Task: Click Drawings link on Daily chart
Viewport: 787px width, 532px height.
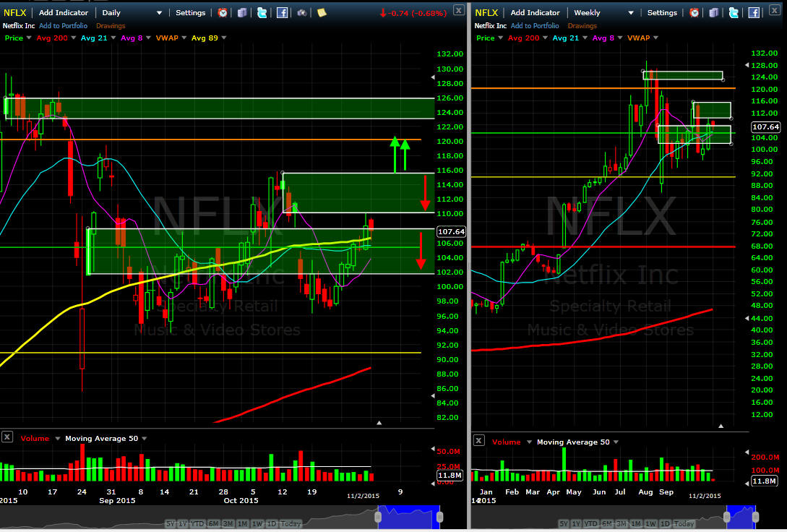Action: [x=111, y=25]
